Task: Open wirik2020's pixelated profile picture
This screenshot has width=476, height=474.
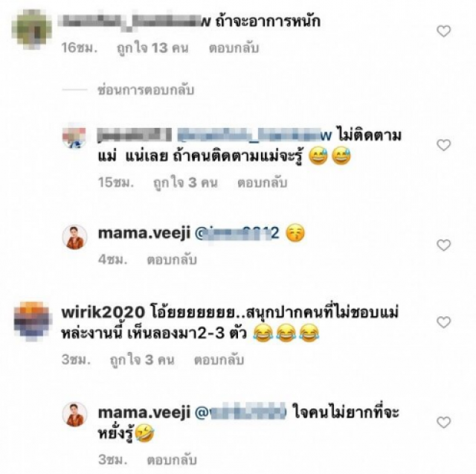Action: pyautogui.click(x=31, y=321)
